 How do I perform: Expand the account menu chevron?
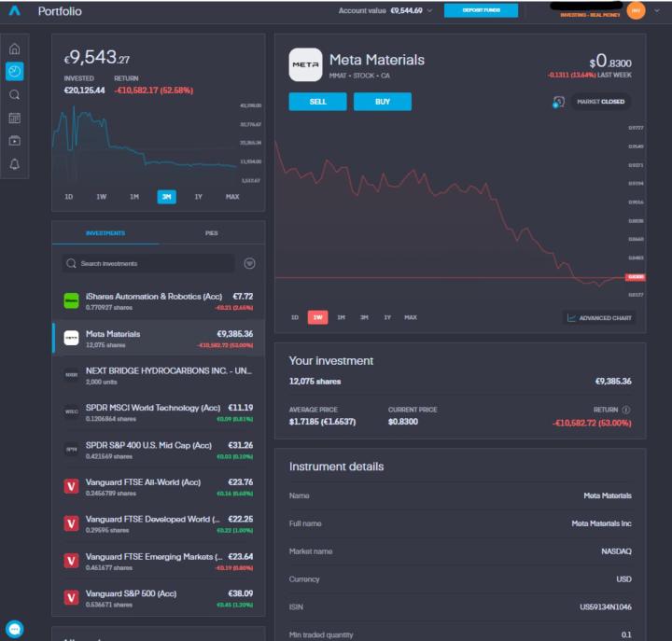(656, 11)
